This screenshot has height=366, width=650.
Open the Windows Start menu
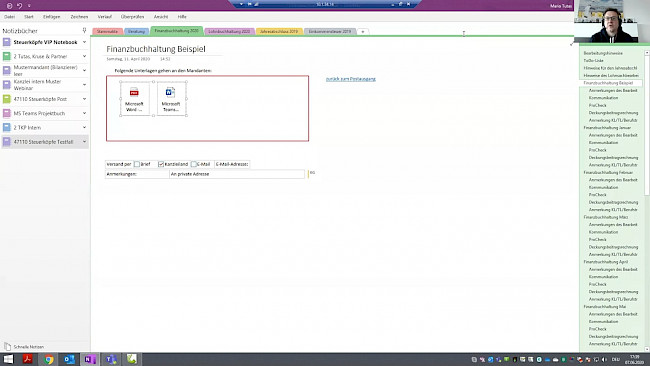click(x=8, y=359)
